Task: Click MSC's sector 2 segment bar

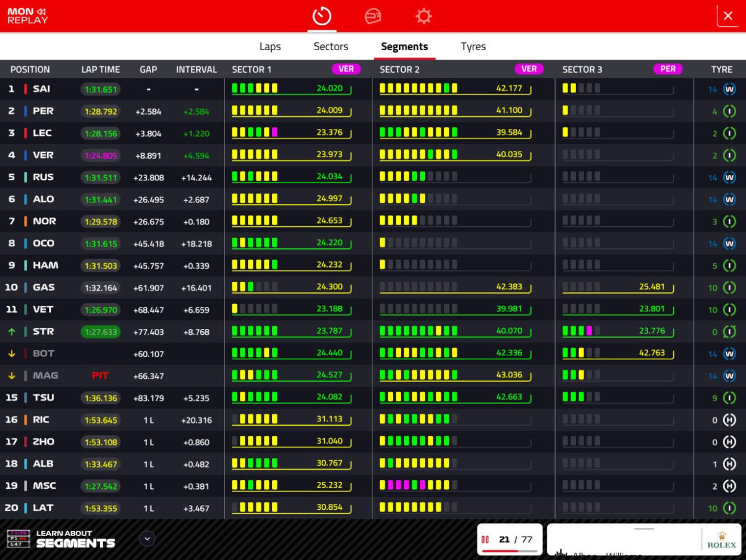Action: (x=418, y=485)
